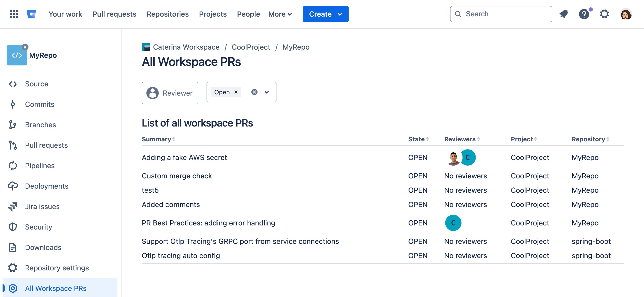Open the help question mark icon

point(584,14)
